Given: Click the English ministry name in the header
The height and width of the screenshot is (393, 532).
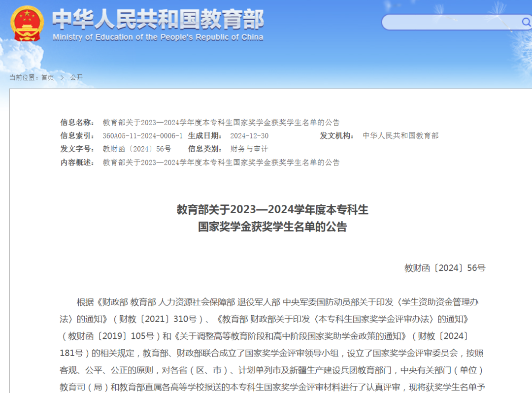Looking at the screenshot, I should (x=158, y=37).
